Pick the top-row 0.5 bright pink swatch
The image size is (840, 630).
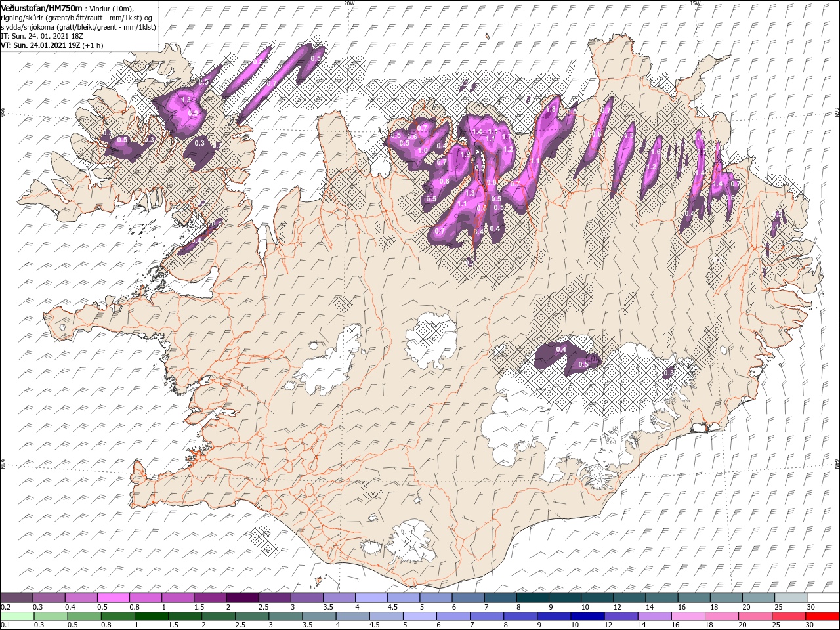pos(113,598)
